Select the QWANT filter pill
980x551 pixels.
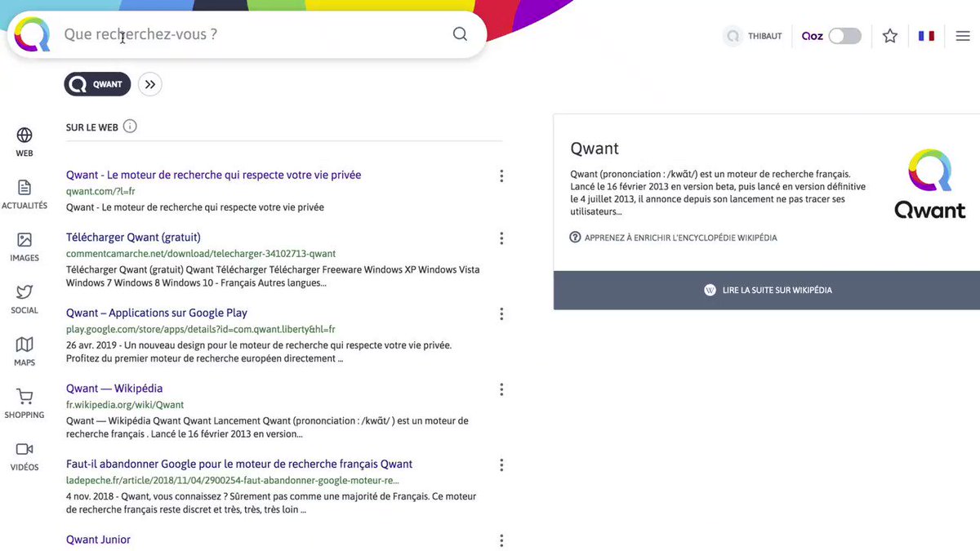click(98, 84)
